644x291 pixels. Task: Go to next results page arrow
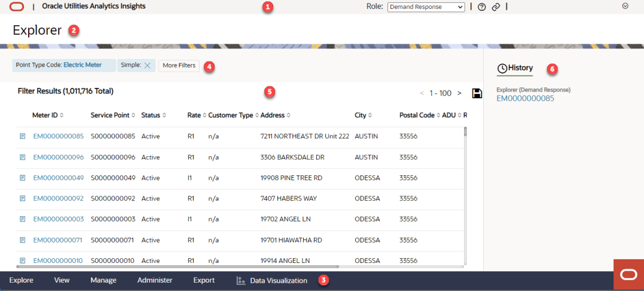tap(460, 93)
